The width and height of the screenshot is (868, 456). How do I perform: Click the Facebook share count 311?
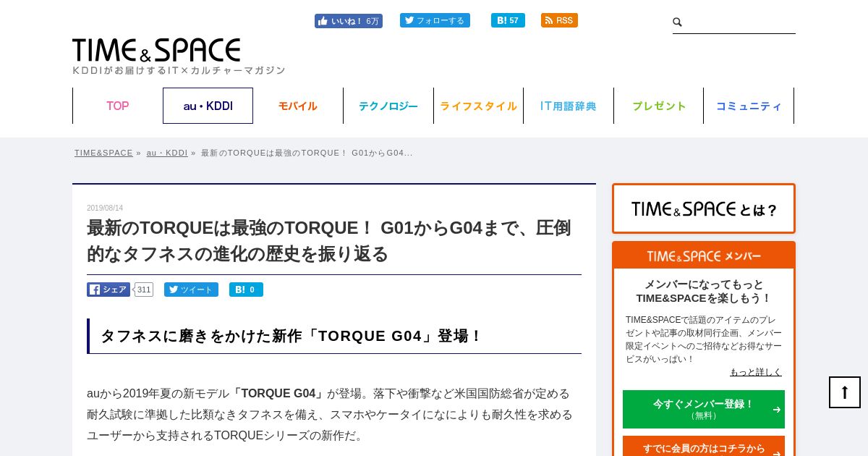click(x=144, y=290)
